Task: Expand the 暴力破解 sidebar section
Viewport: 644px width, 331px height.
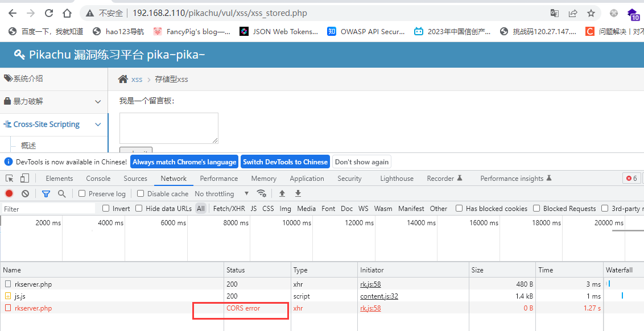Action: 52,101
